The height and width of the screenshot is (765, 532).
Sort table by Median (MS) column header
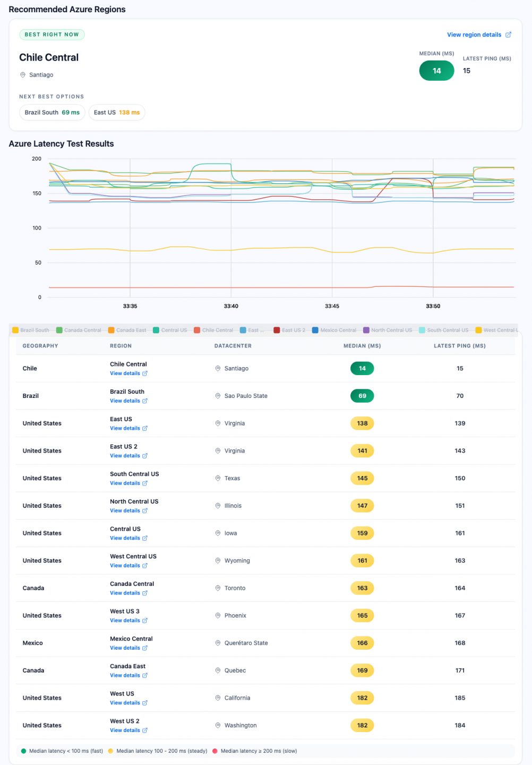pos(362,346)
